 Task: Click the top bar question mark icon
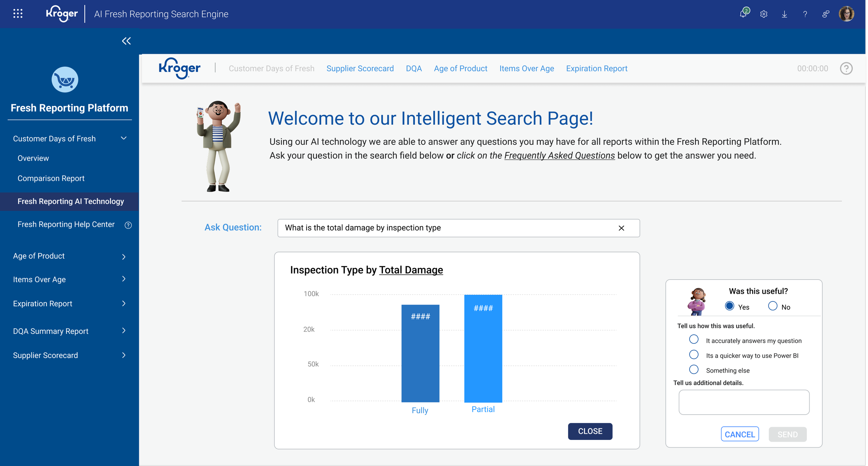pos(805,14)
